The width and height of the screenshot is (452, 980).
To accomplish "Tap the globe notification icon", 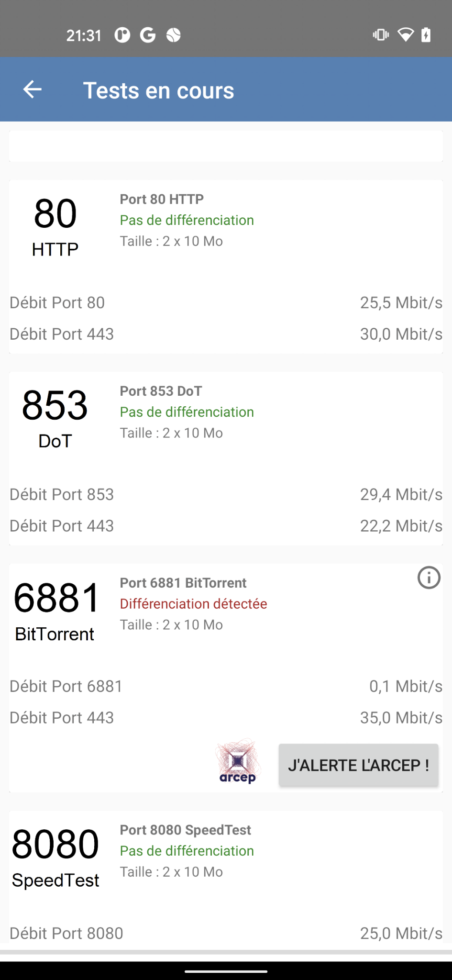I will pyautogui.click(x=173, y=35).
